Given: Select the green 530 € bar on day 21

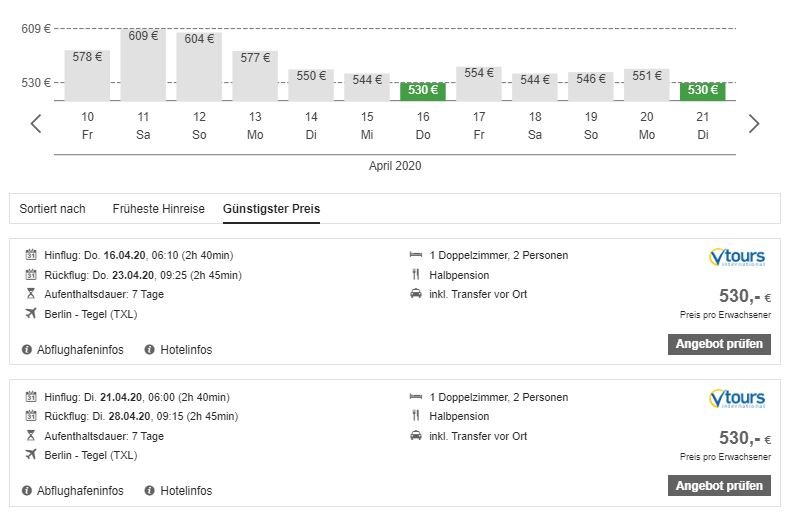Looking at the screenshot, I should 703,91.
